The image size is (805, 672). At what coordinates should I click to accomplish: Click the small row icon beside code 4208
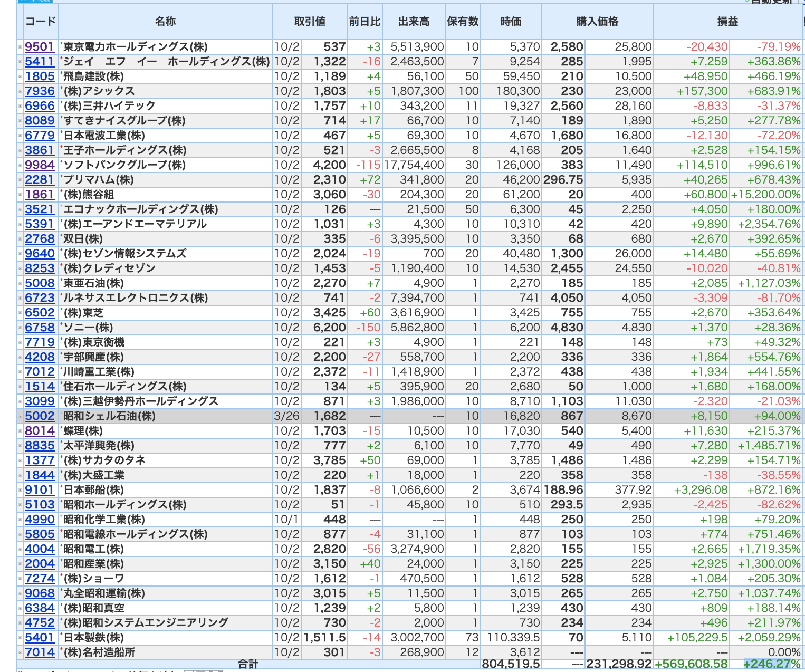pyautogui.click(x=20, y=357)
